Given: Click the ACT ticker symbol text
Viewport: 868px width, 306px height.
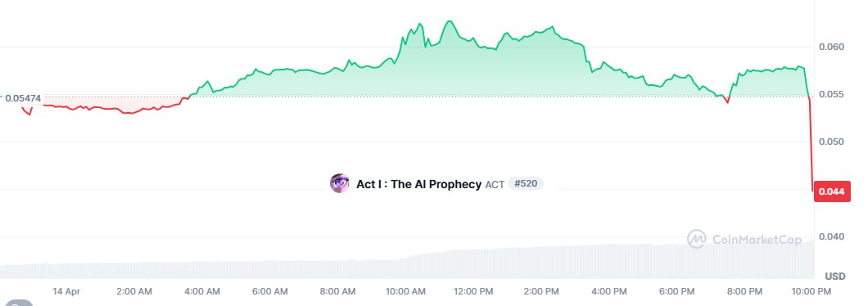Looking at the screenshot, I should click(x=495, y=185).
